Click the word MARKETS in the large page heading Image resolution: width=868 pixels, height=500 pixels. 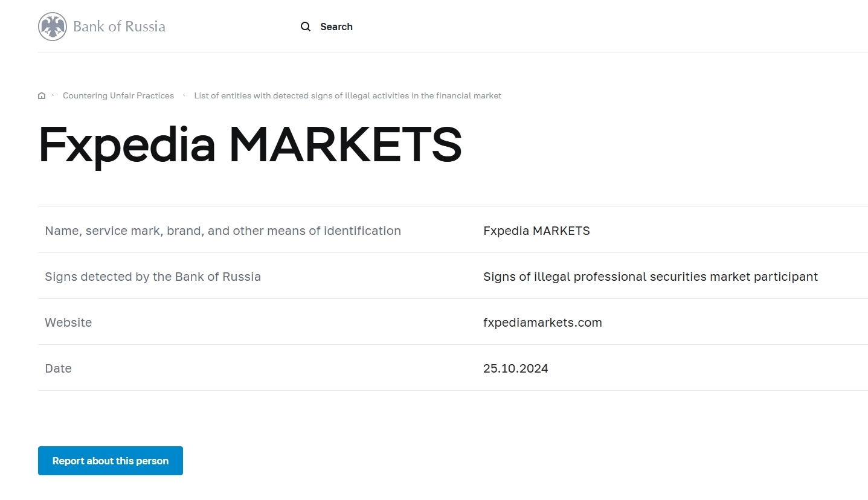(345, 145)
